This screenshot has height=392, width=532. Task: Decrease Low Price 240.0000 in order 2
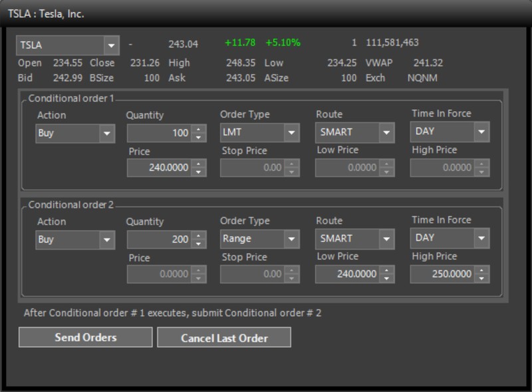[386, 278]
